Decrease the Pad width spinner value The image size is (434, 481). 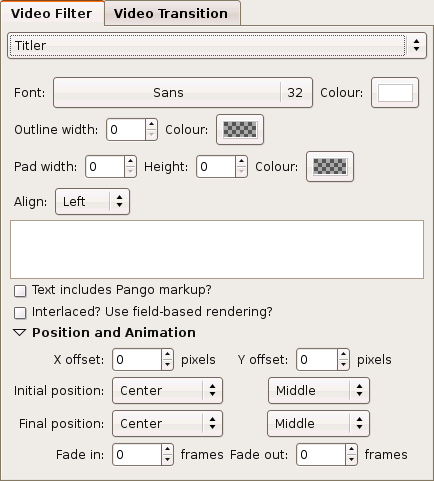pos(130,171)
